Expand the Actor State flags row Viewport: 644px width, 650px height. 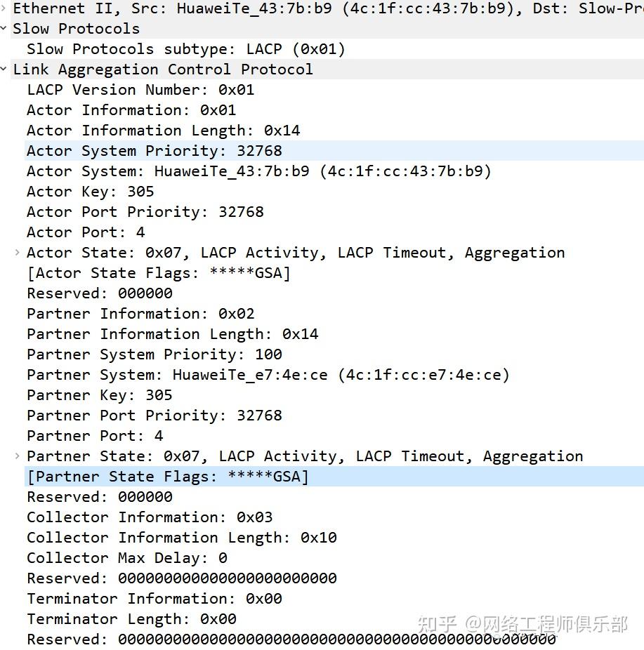pos(18,252)
